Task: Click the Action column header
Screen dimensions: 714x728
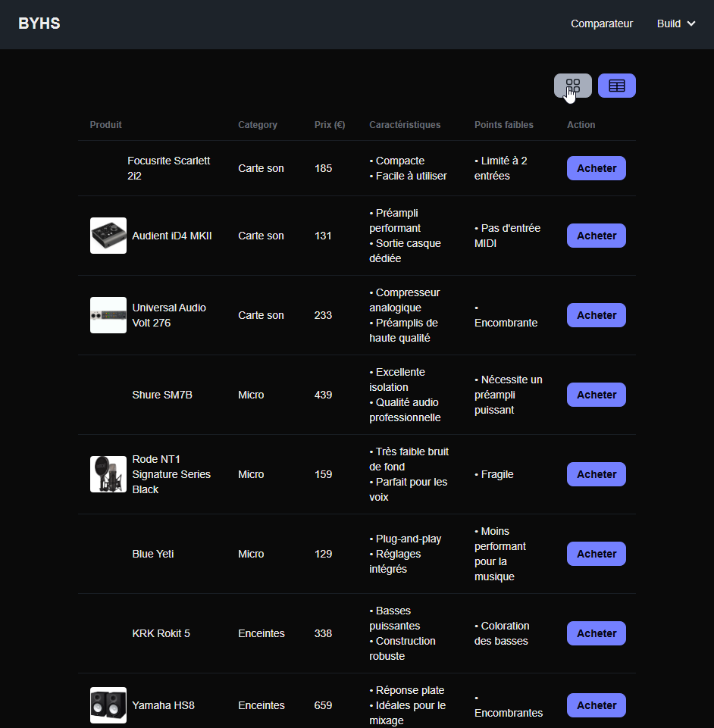Action: pyautogui.click(x=581, y=125)
